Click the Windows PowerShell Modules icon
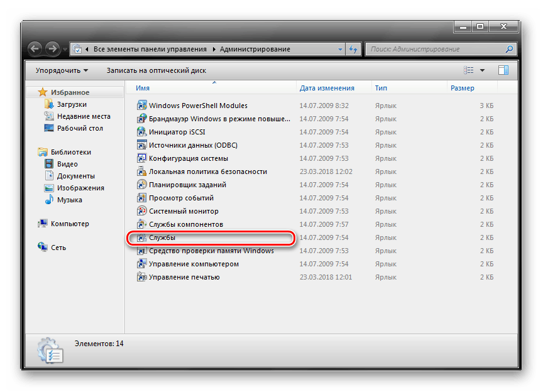543x392 pixels. click(x=141, y=106)
